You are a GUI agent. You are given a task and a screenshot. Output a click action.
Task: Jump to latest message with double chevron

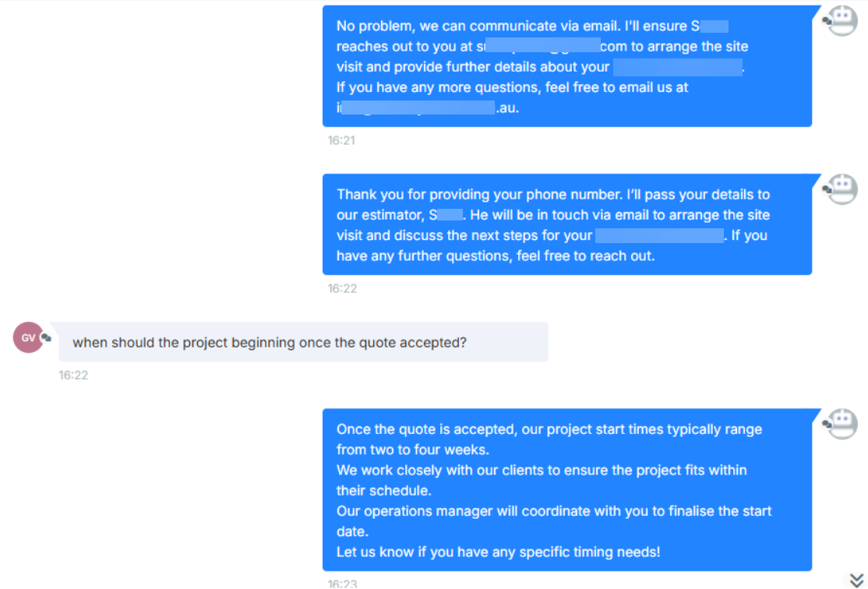click(856, 579)
